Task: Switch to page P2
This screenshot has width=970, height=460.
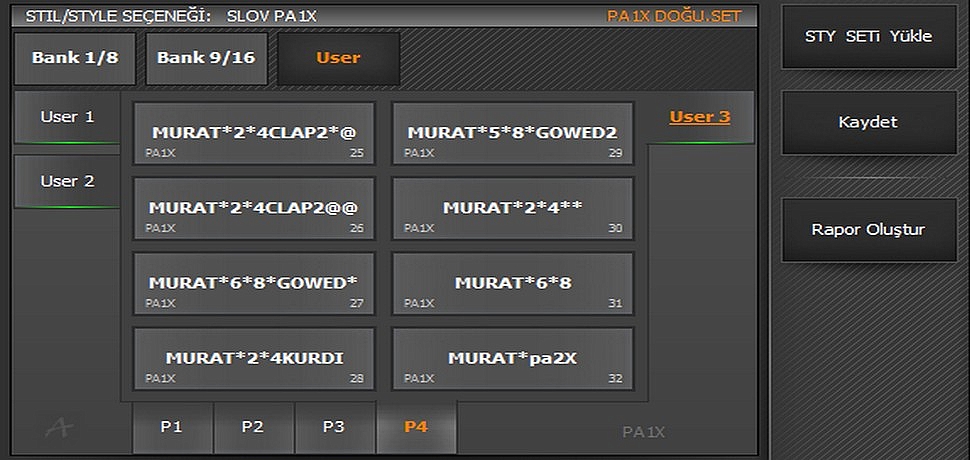Action: point(253,427)
